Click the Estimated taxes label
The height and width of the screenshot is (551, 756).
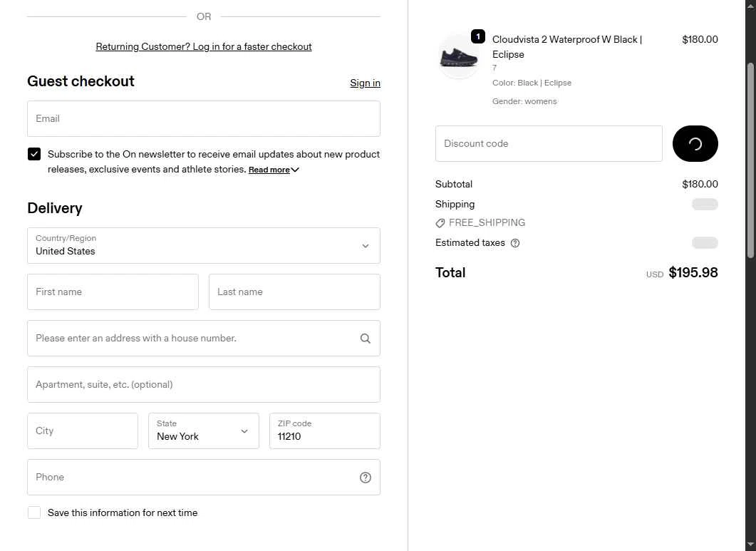tap(470, 242)
